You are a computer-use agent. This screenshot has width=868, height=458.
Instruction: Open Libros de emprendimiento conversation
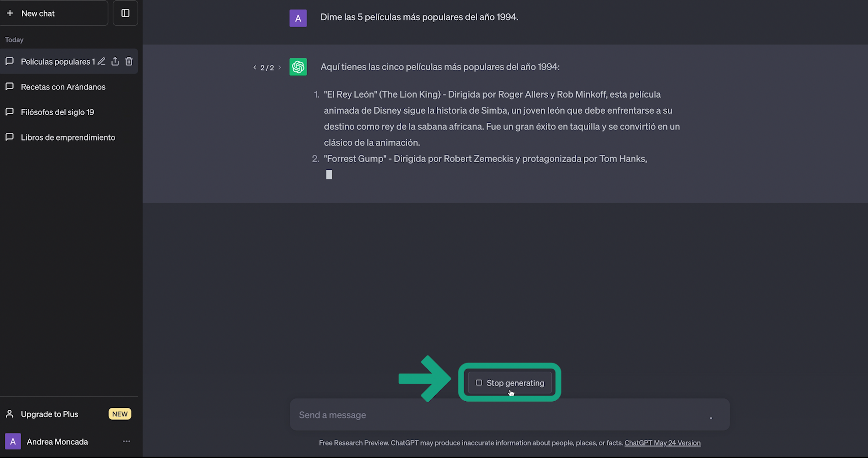coord(68,137)
